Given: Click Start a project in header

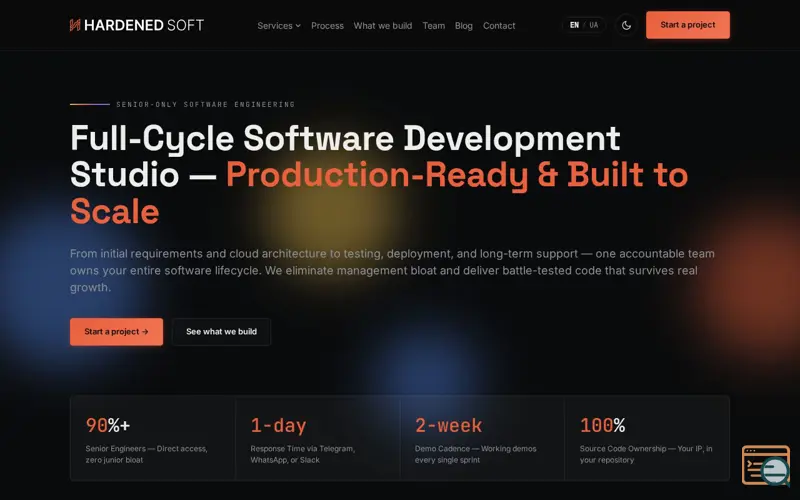Looking at the screenshot, I should 688,25.
